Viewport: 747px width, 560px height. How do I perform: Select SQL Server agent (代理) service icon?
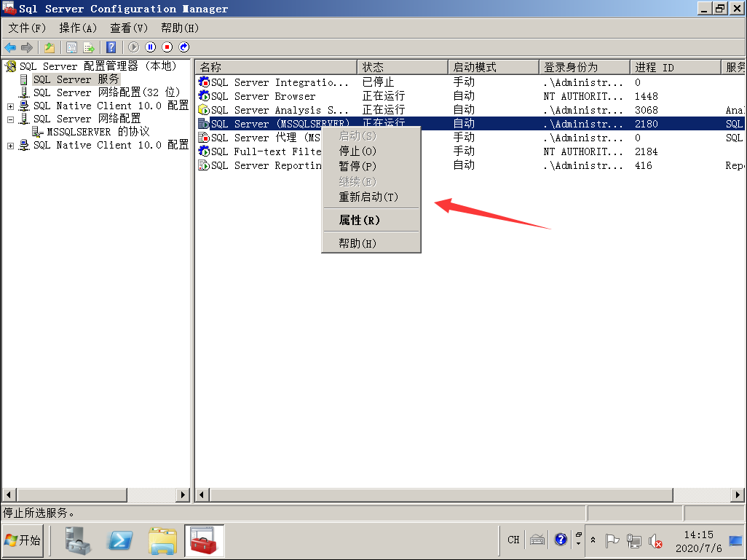[204, 137]
